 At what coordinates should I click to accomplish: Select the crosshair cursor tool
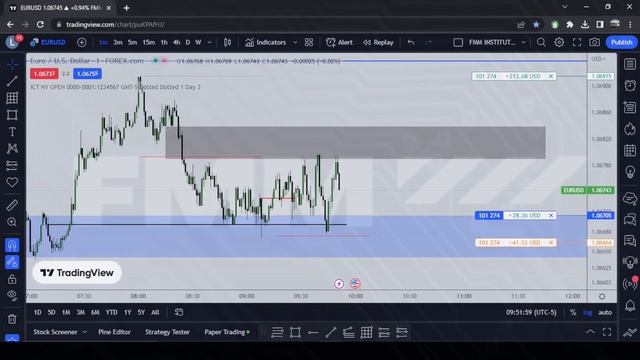coord(12,64)
